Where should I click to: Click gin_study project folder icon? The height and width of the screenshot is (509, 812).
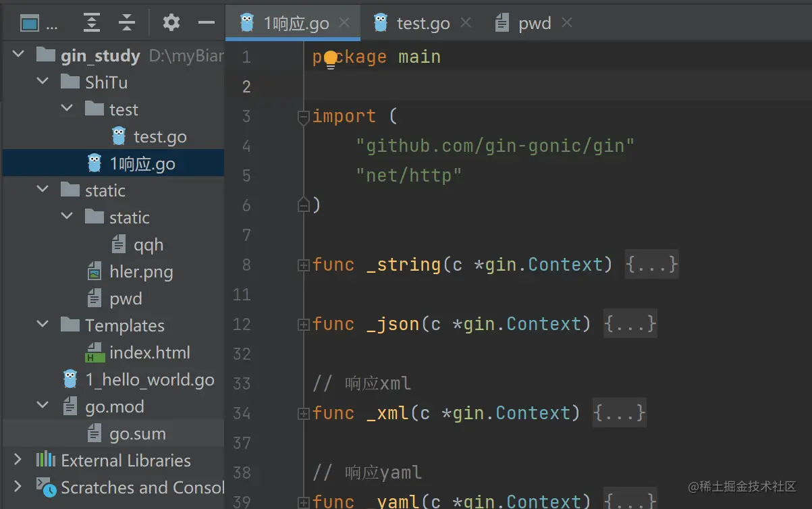[45, 55]
